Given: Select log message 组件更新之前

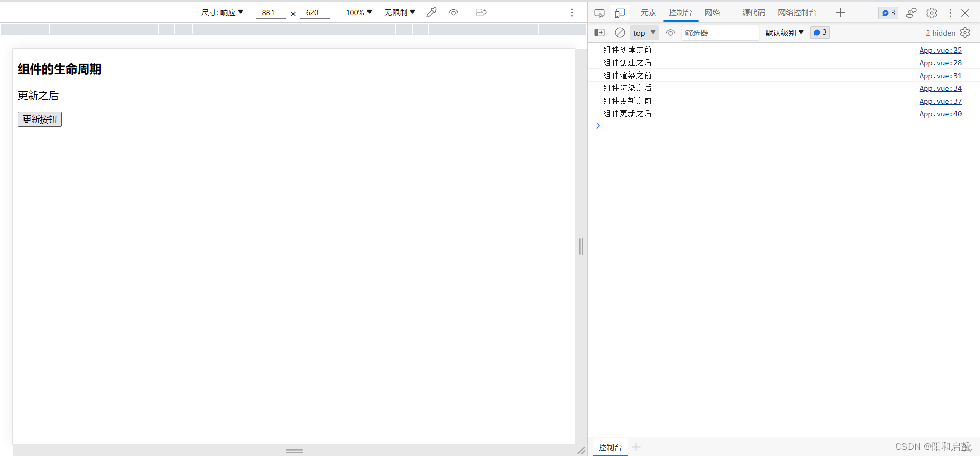Looking at the screenshot, I should 627,101.
